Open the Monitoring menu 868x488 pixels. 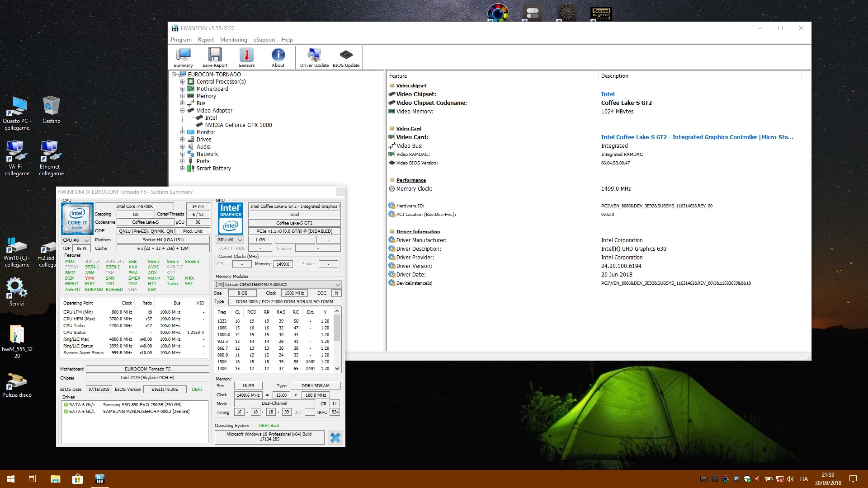pyautogui.click(x=233, y=40)
